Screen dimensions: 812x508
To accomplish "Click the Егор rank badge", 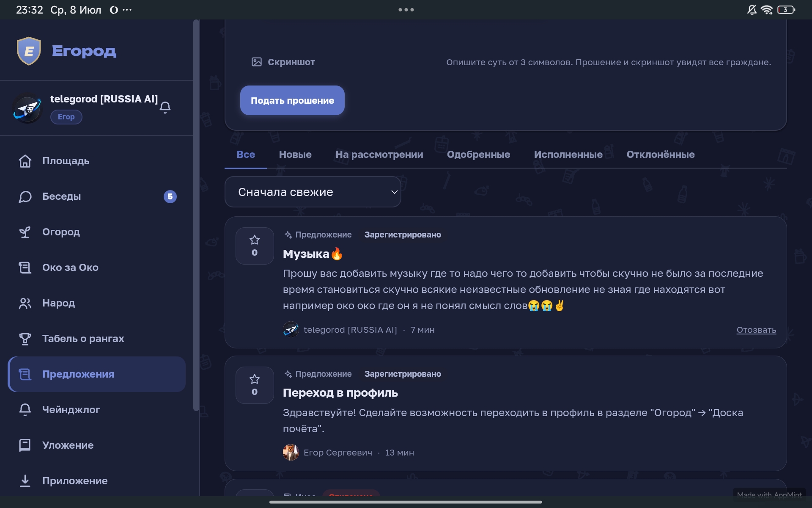I will [x=66, y=117].
